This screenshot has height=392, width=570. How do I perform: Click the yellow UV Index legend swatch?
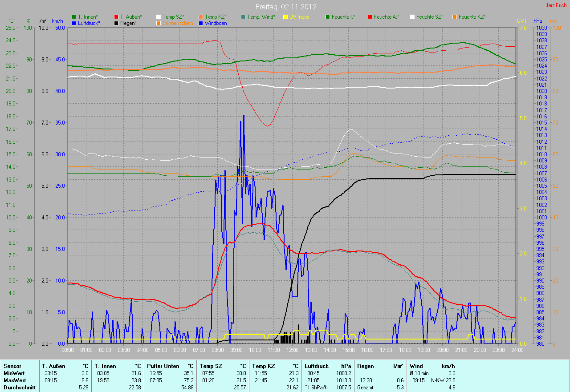pos(285,17)
